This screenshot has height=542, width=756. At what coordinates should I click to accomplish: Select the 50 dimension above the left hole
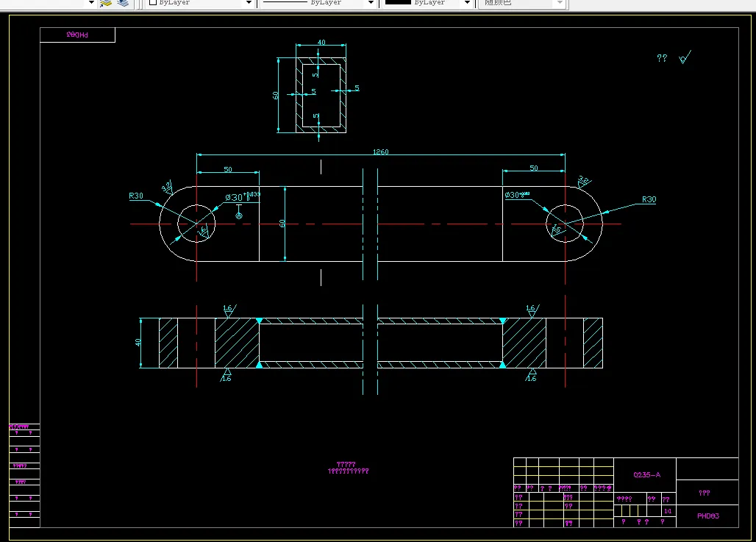point(227,169)
